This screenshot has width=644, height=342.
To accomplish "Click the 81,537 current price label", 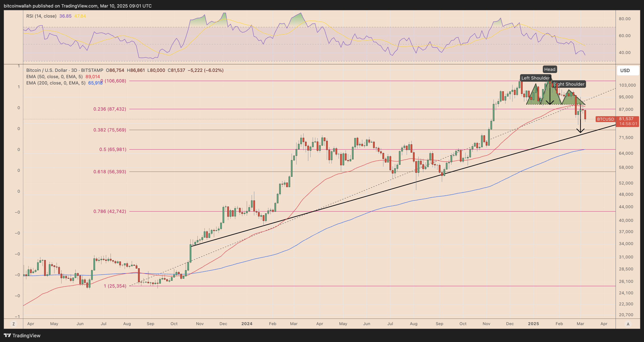I will (626, 119).
